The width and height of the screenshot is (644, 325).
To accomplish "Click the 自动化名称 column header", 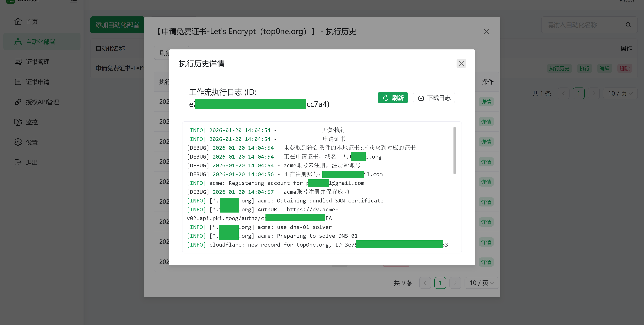I will pyautogui.click(x=110, y=48).
